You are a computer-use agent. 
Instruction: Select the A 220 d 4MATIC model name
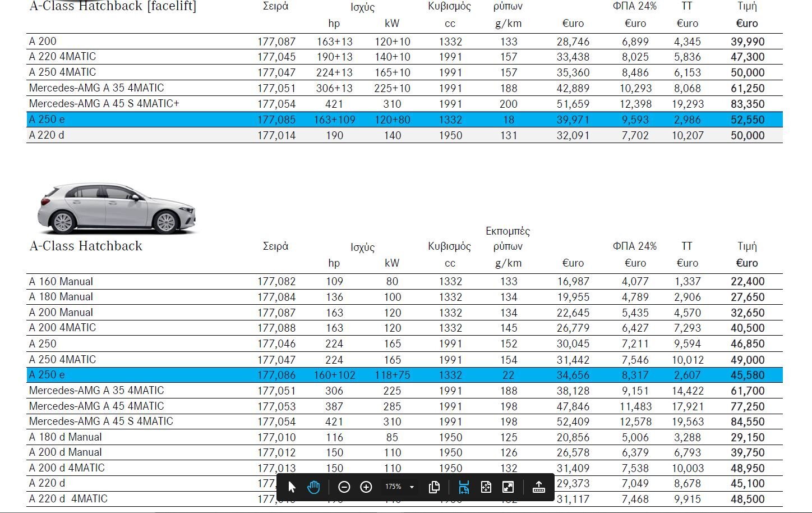pyautogui.click(x=68, y=498)
